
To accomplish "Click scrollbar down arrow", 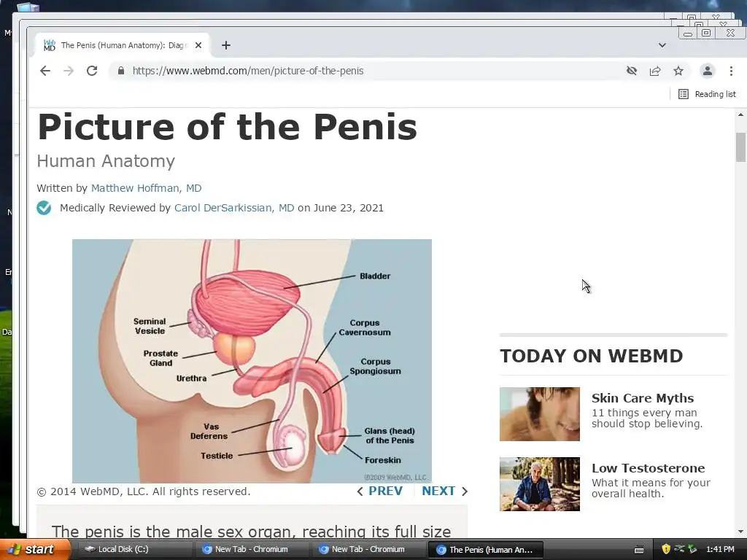I will pyautogui.click(x=740, y=532).
